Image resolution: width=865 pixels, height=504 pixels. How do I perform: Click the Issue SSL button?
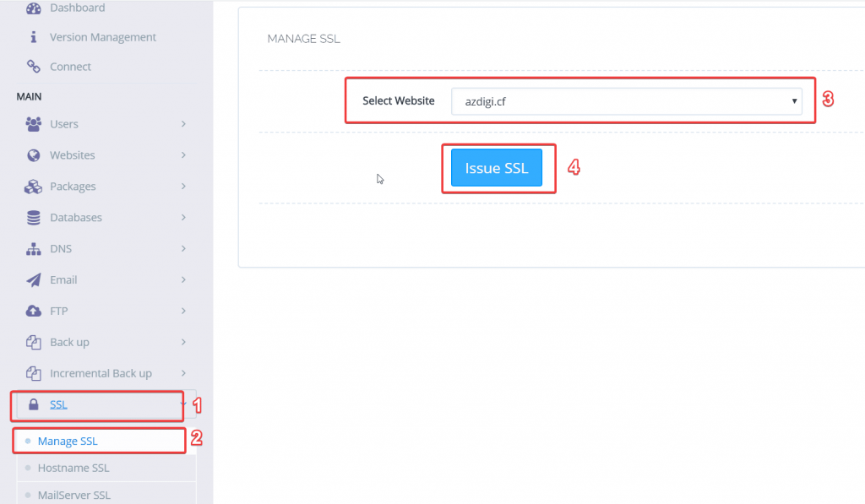498,168
